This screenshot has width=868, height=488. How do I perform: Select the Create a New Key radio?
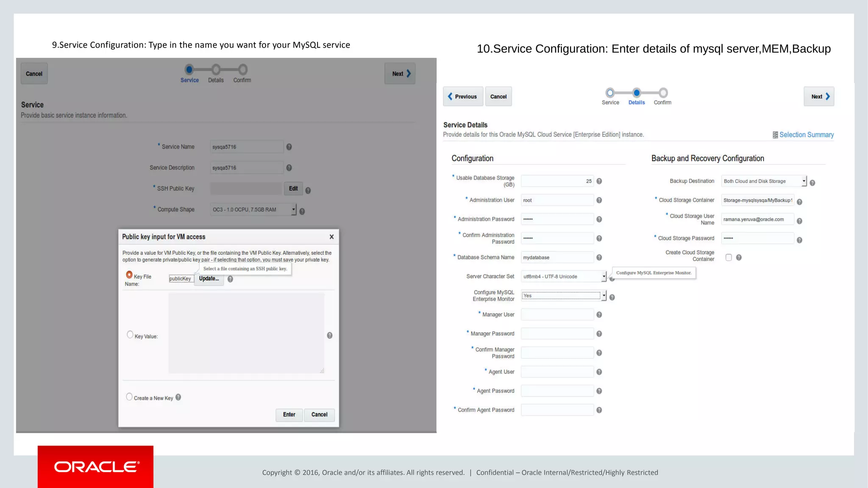tap(129, 397)
